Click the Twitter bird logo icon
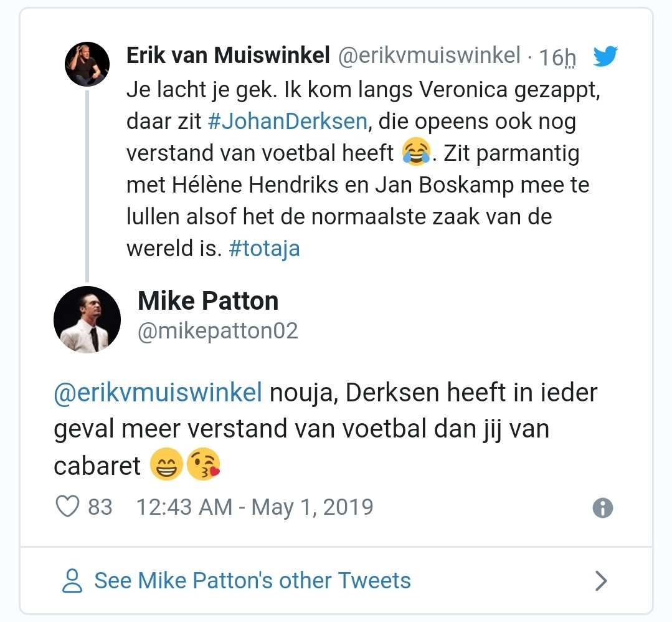The image size is (672, 622). pyautogui.click(x=605, y=55)
